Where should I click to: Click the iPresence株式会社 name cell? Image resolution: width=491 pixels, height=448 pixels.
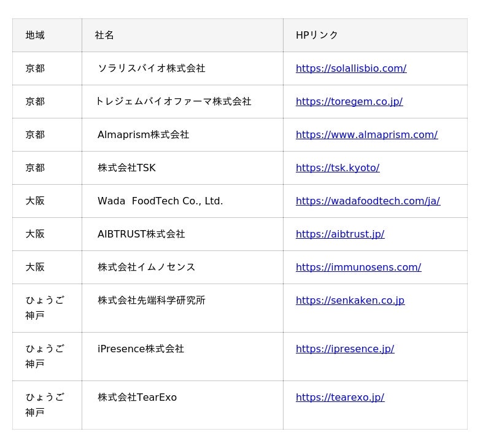141,349
